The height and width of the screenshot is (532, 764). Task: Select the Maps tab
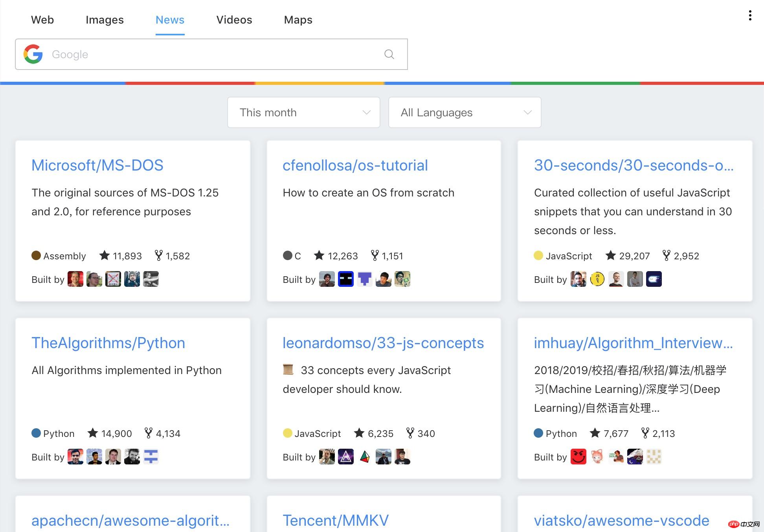tap(298, 20)
